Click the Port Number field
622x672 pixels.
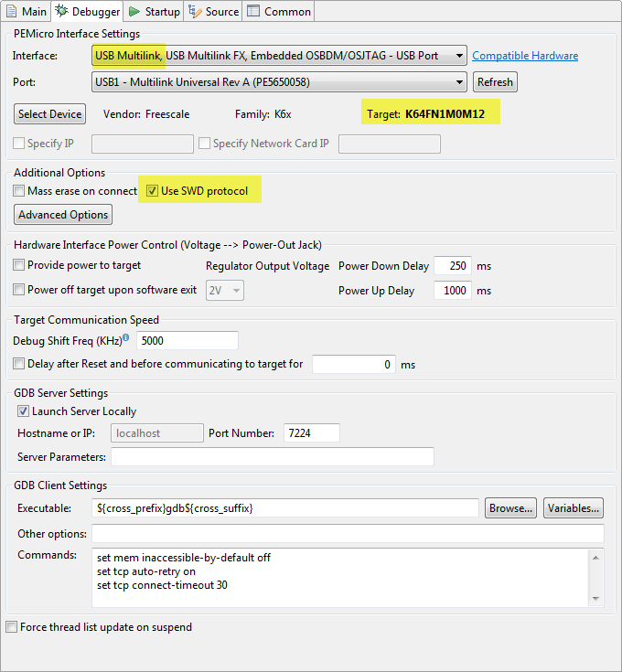tap(311, 432)
